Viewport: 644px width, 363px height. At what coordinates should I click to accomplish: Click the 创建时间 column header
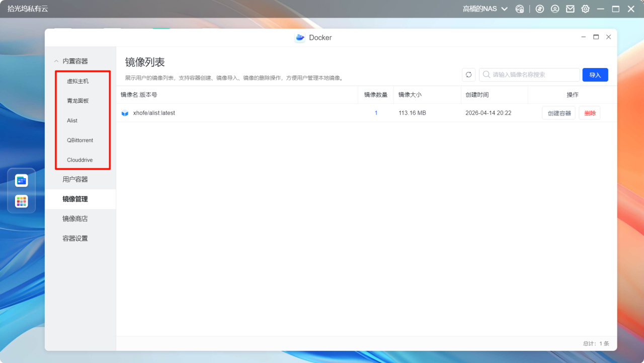[x=477, y=95]
